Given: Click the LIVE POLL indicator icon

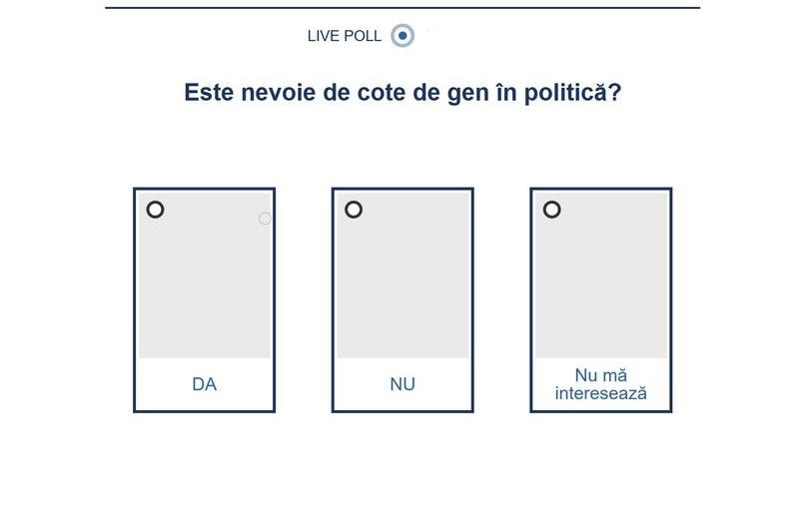Looking at the screenshot, I should pyautogui.click(x=402, y=36).
